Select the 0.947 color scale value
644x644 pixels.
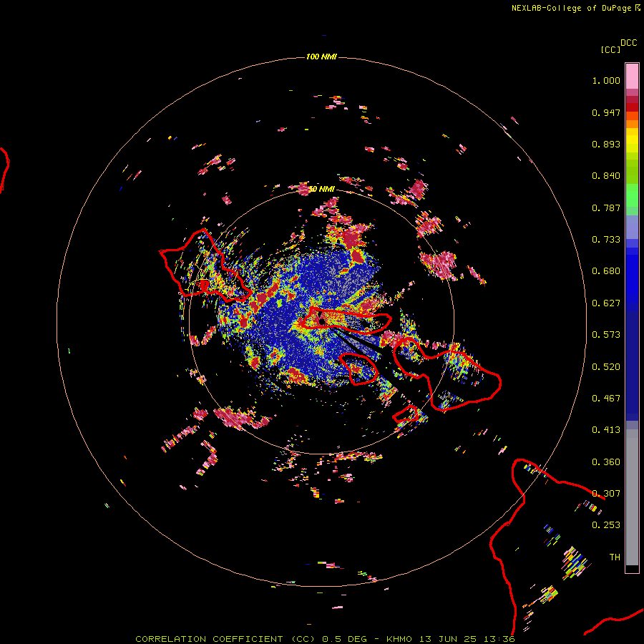[606, 112]
